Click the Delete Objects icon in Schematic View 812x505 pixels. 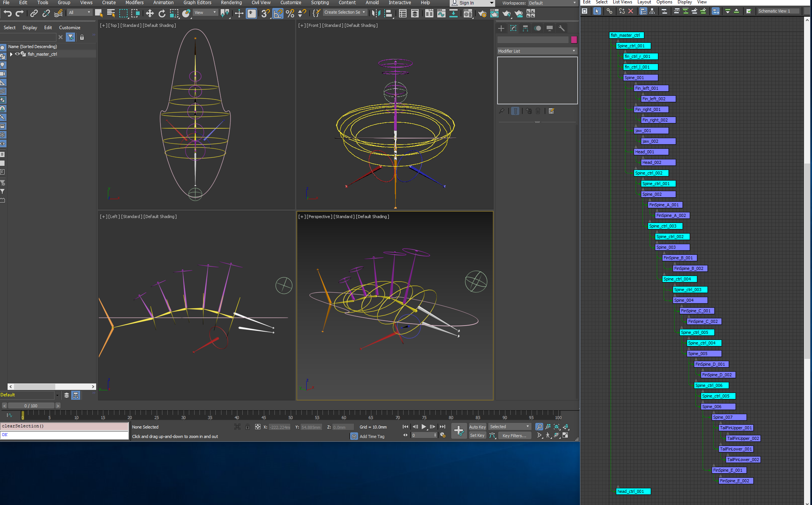[x=631, y=11]
